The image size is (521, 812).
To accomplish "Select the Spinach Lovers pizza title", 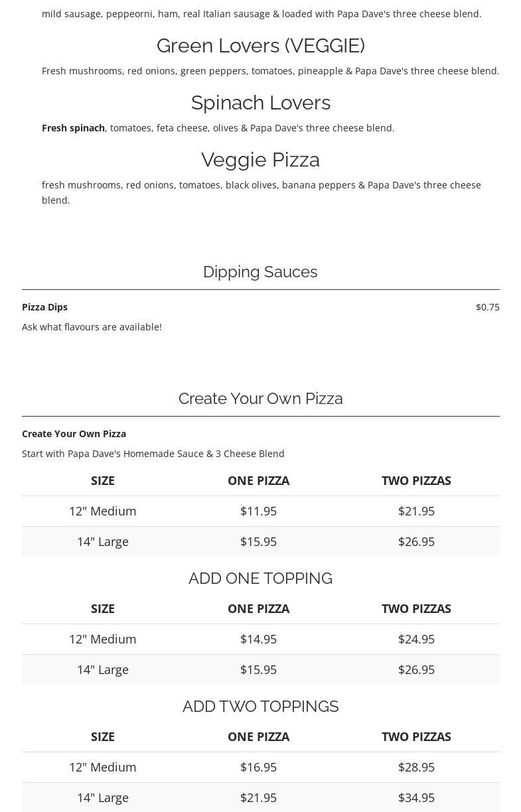I will (x=260, y=103).
